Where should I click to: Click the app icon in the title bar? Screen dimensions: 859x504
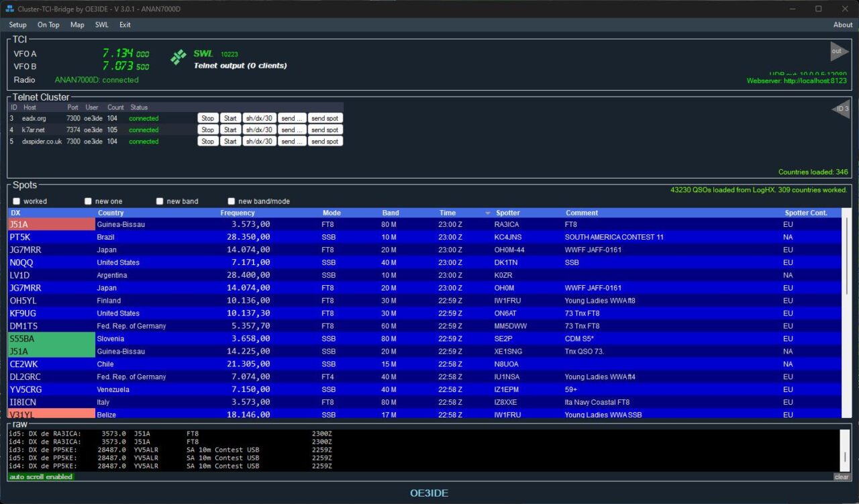(10, 9)
